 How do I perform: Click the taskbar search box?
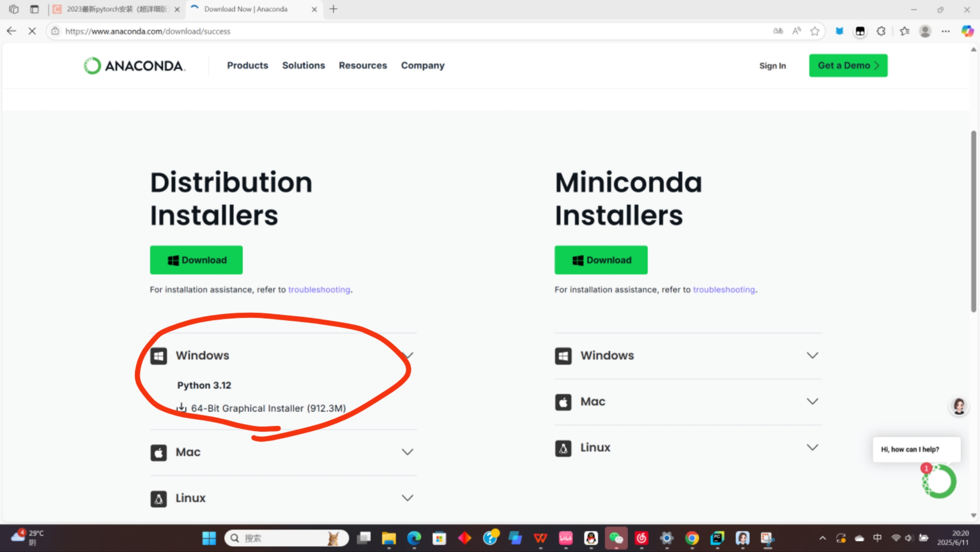286,538
